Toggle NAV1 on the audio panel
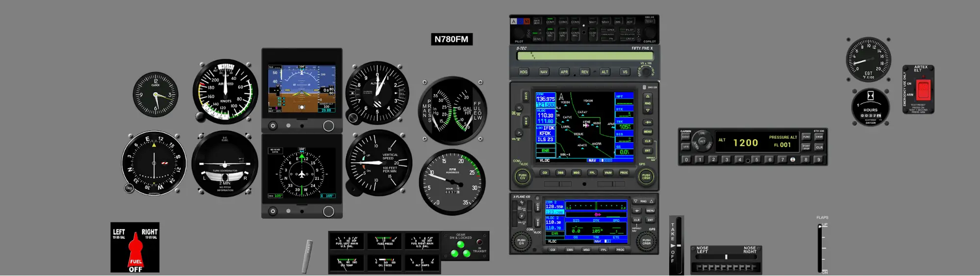This screenshot has height=276, width=980. pyautogui.click(x=593, y=21)
